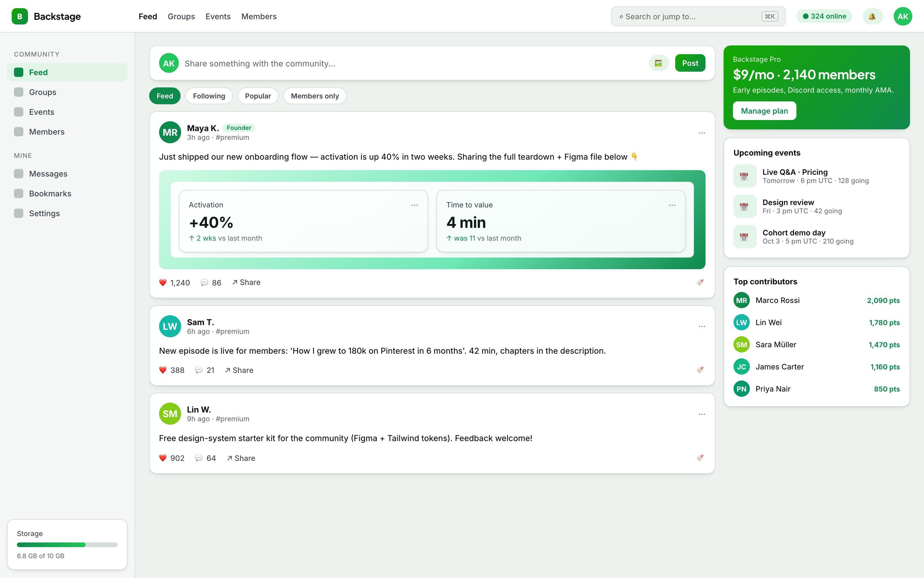Open Bookmarks in the sidebar

click(67, 193)
